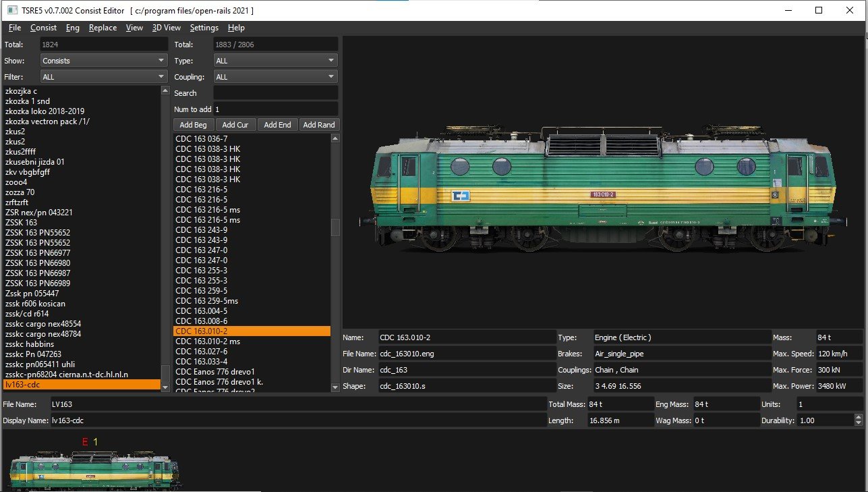Click the Search input field
The width and height of the screenshot is (868, 492).
[275, 93]
